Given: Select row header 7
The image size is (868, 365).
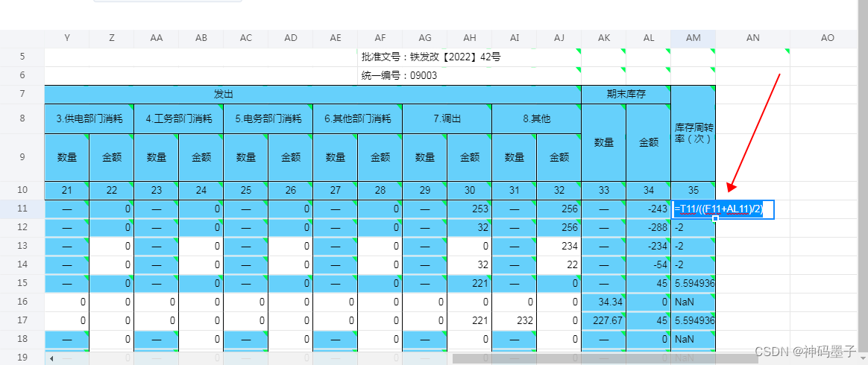Looking at the screenshot, I should pyautogui.click(x=22, y=95).
